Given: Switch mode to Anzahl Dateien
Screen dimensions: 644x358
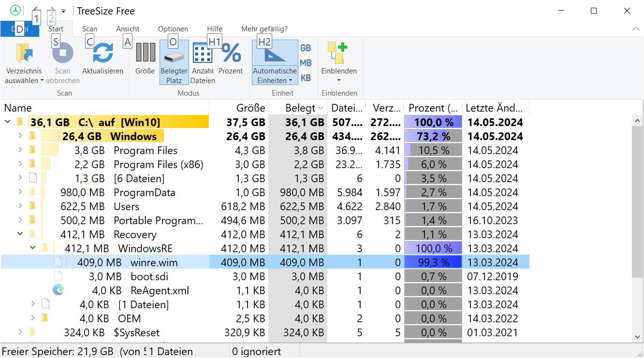Looking at the screenshot, I should [203, 62].
